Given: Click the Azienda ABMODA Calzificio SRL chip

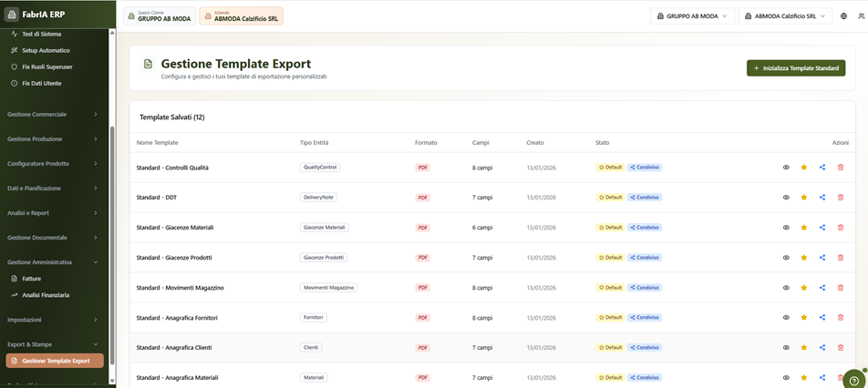Looking at the screenshot, I should [x=242, y=16].
